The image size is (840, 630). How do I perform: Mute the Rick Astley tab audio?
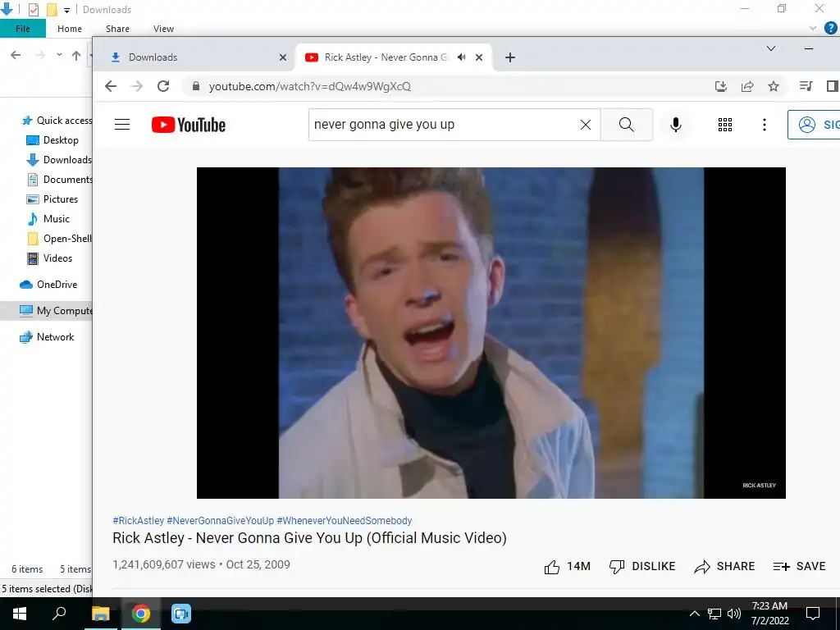click(461, 57)
